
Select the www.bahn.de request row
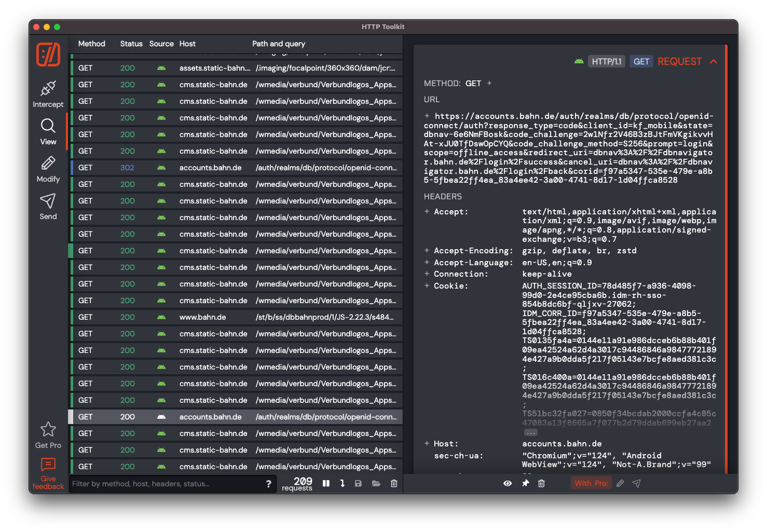point(236,317)
